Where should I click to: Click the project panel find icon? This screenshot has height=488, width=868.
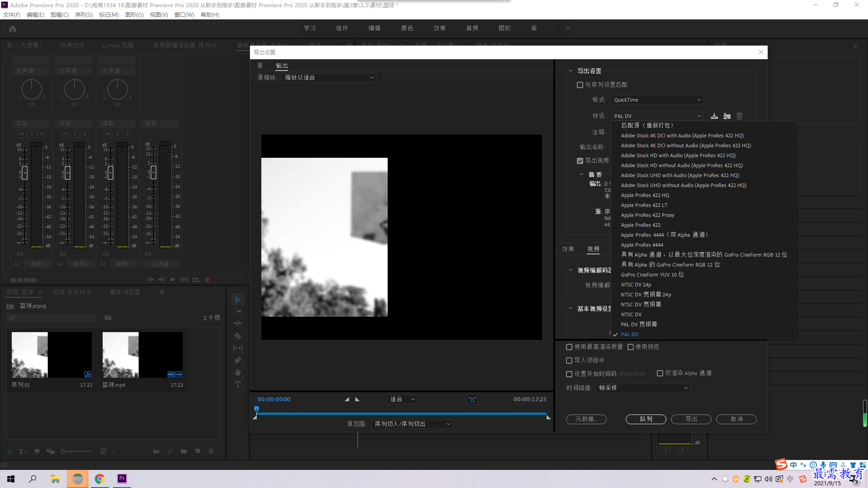point(170,451)
